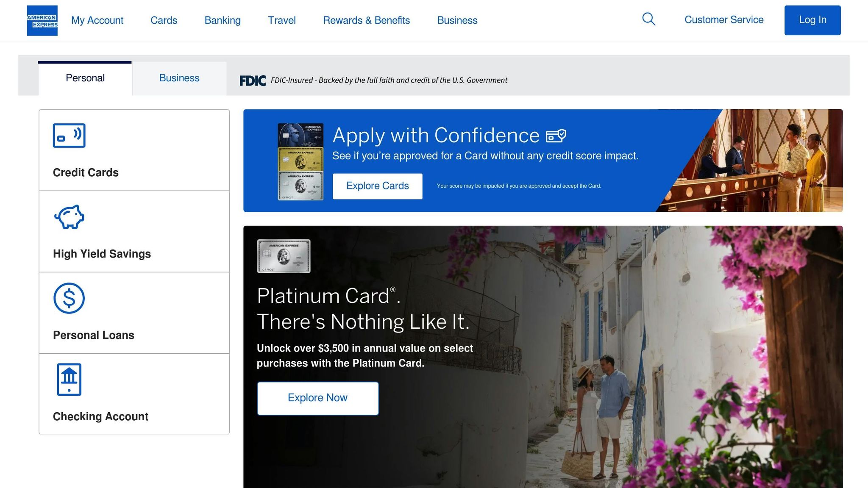Click the Personal Loans dollar sign icon
The width and height of the screenshot is (868, 488).
click(69, 298)
